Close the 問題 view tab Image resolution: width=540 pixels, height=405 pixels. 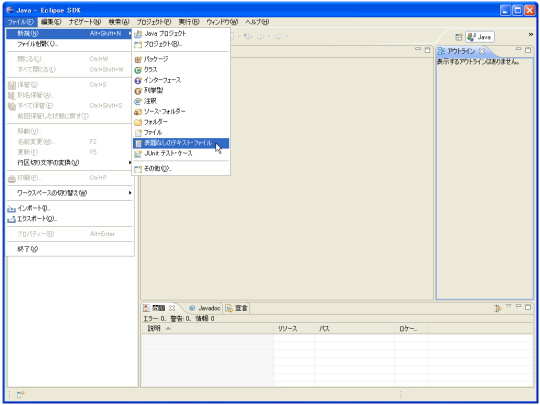tap(172, 308)
